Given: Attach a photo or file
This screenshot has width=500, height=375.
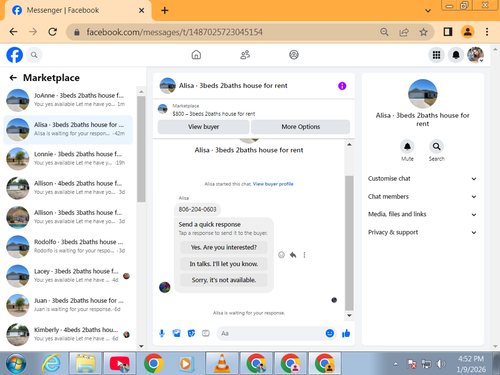Looking at the screenshot, I should (x=176, y=333).
